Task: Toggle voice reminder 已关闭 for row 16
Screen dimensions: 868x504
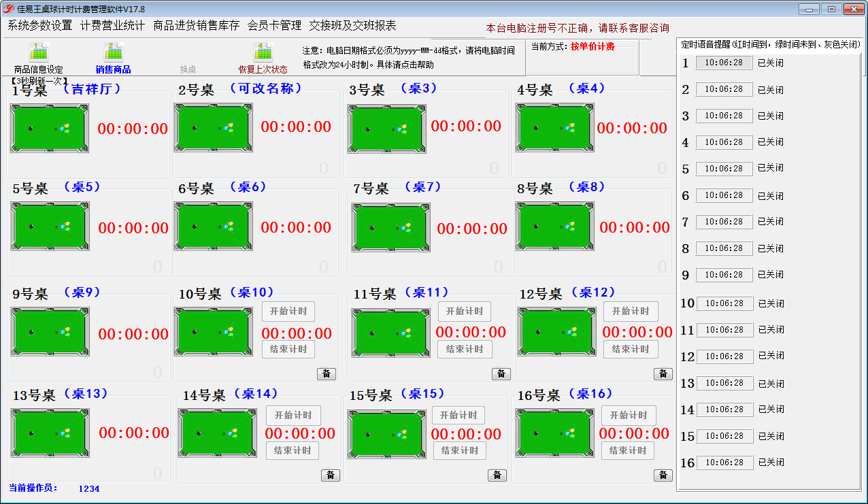Action: 771,463
